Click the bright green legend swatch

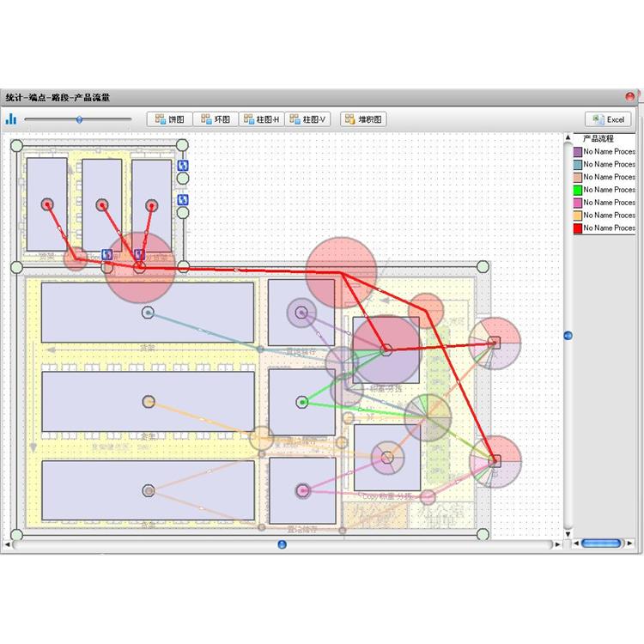(578, 190)
